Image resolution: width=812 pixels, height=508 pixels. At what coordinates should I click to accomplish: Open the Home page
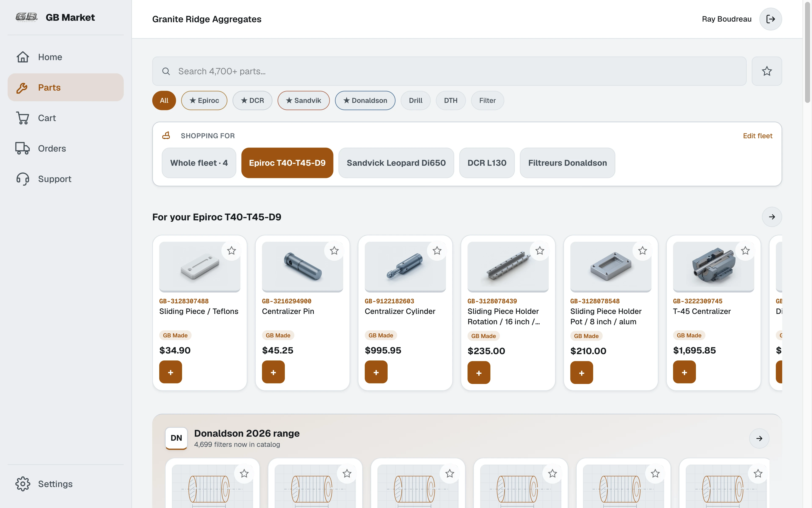tap(65, 57)
